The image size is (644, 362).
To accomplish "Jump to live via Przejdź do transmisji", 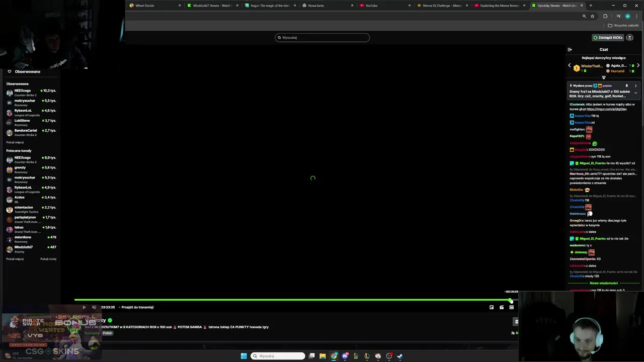I will click(x=137, y=307).
